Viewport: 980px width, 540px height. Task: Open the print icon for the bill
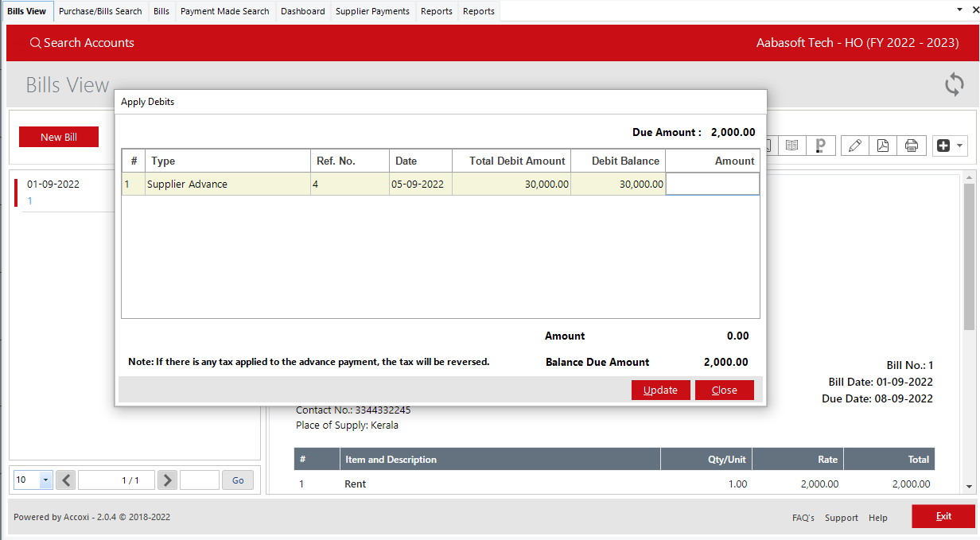912,146
